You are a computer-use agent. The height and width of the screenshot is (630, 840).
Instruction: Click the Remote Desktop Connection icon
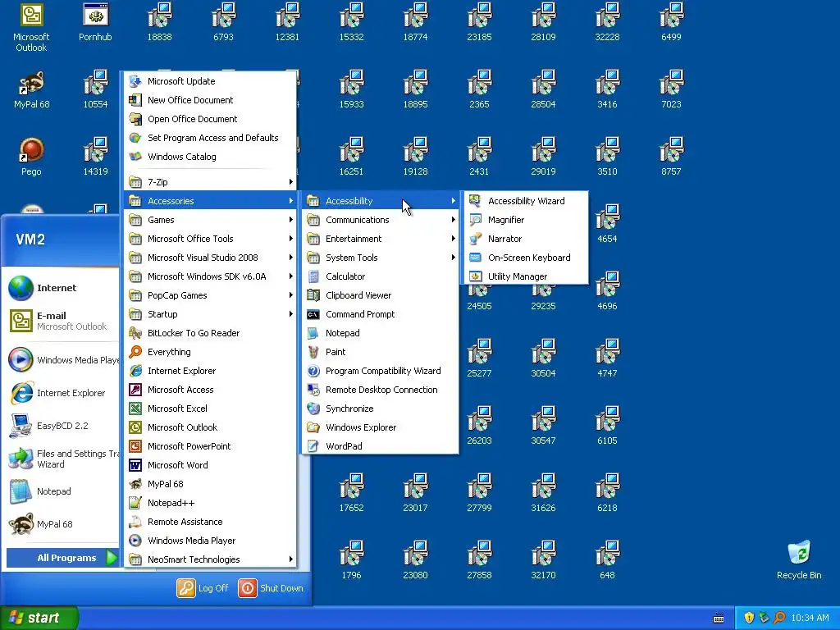313,390
